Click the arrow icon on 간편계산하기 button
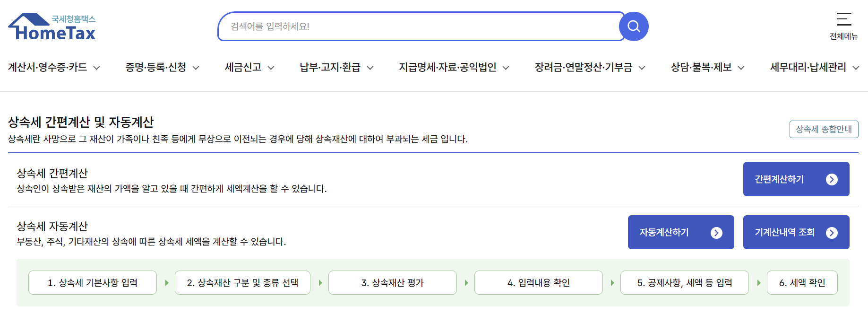The image size is (868, 315). click(831, 179)
